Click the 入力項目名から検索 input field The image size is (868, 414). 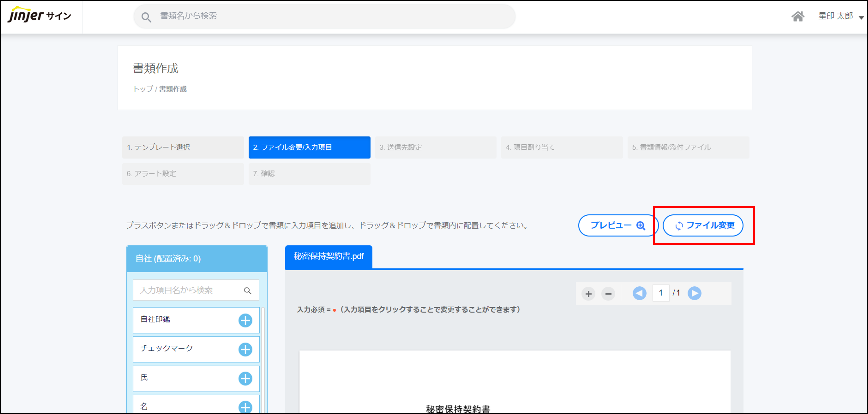(189, 290)
